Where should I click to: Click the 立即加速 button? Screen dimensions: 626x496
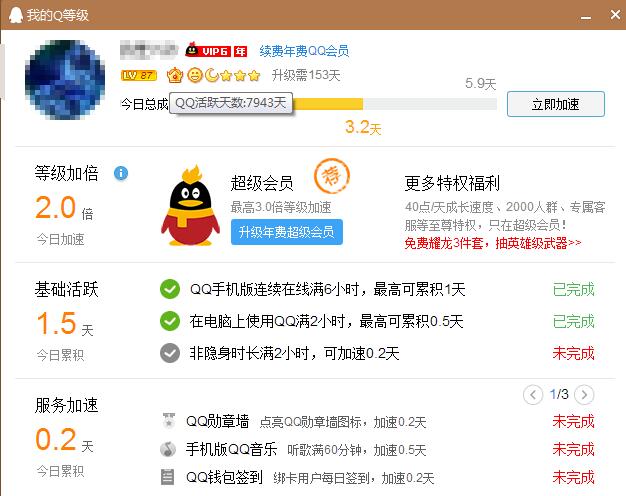tap(556, 104)
